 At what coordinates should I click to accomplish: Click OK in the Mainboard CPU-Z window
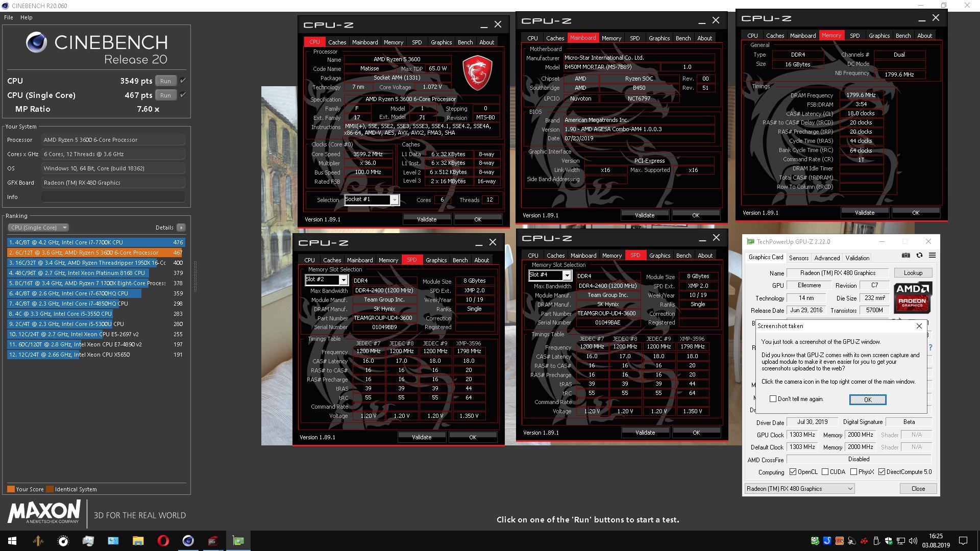pyautogui.click(x=696, y=215)
